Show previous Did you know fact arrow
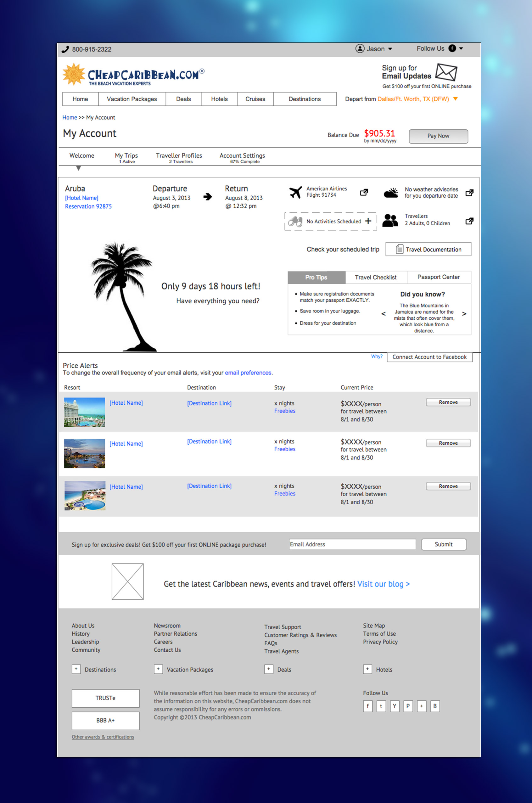Screen dimensions: 532x803 coord(384,314)
